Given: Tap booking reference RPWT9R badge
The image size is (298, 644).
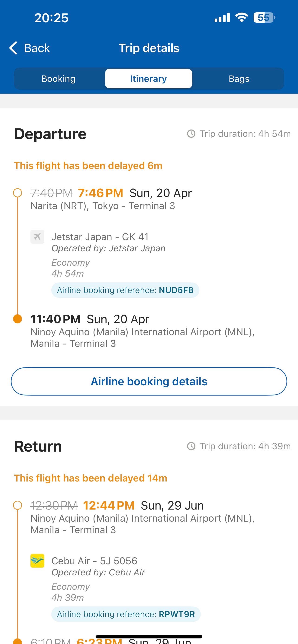Looking at the screenshot, I should coord(126,614).
